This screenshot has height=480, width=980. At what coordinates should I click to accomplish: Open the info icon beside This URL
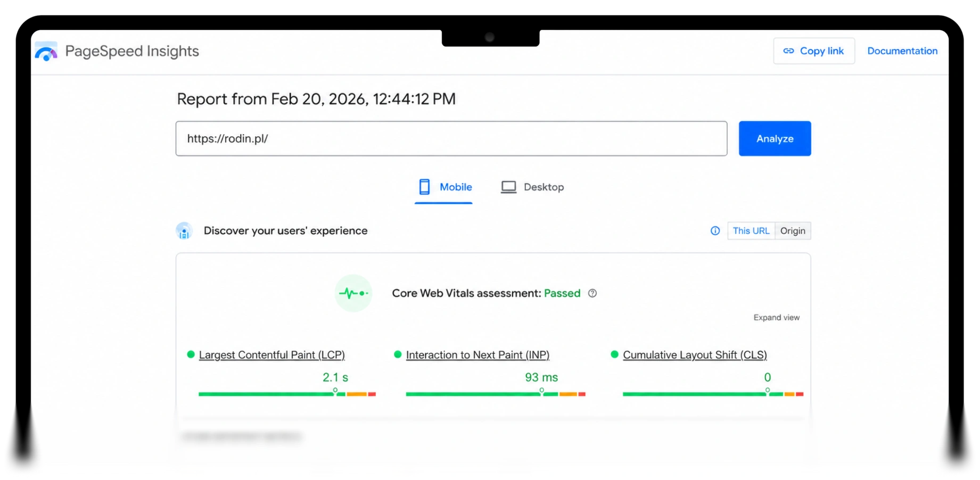715,231
